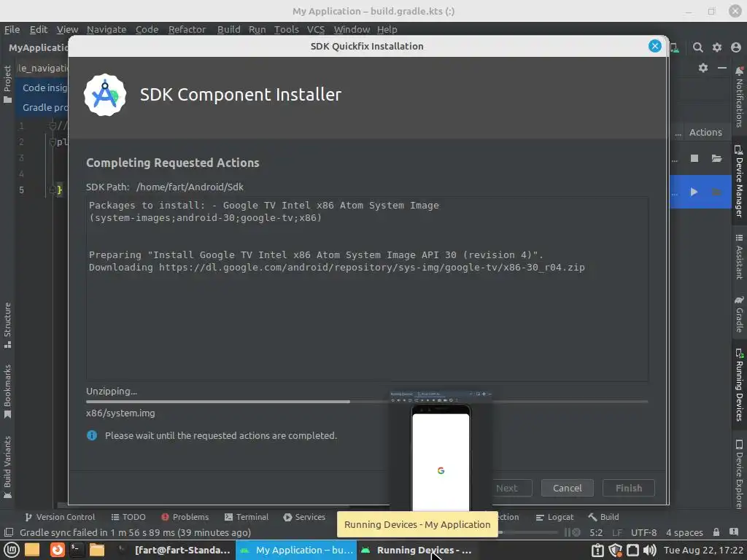This screenshot has height=560, width=747.
Task: Open the Build tool window
Action: click(603, 517)
